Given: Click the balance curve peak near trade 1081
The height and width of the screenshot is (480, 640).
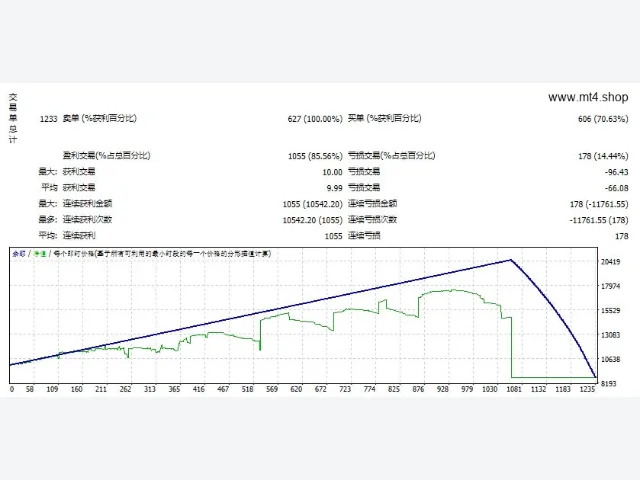Looking at the screenshot, I should pos(511,260).
